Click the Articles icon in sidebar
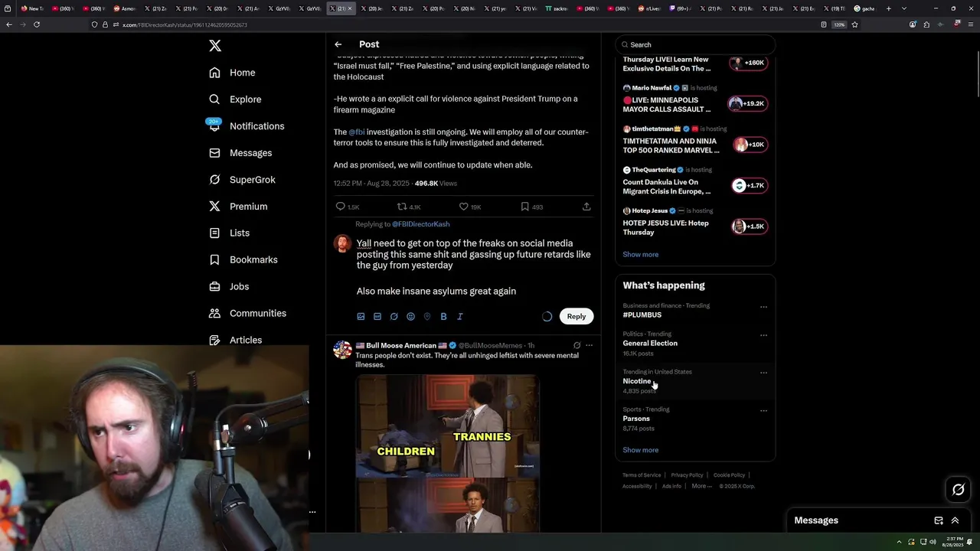The image size is (980, 551). point(214,340)
